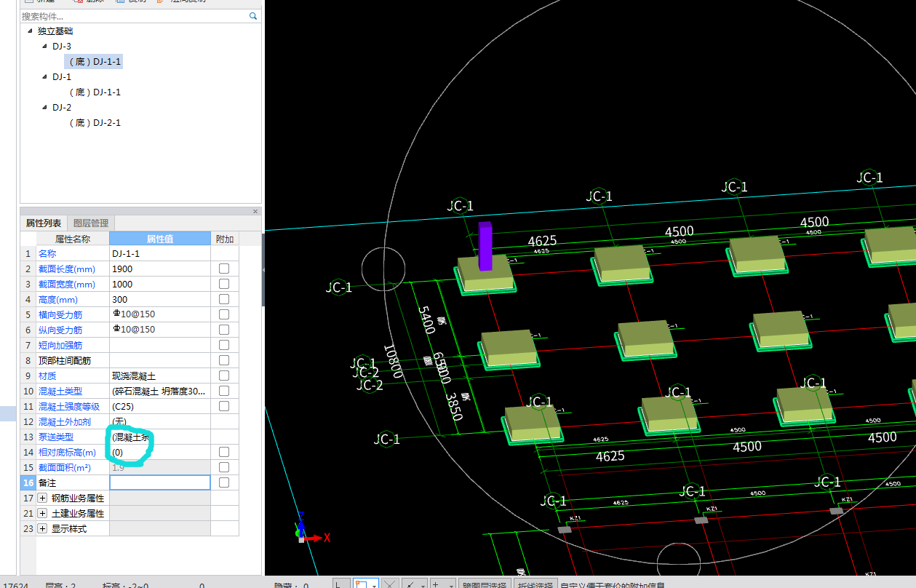The height and width of the screenshot is (588, 916).
Task: Check the 附加 box for 截面长度(mm)
Action: coord(224,269)
